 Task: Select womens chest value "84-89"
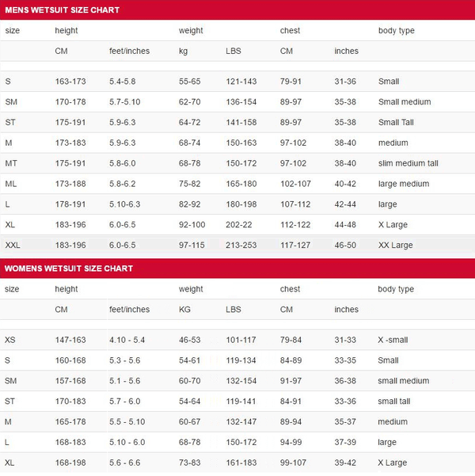coord(291,360)
